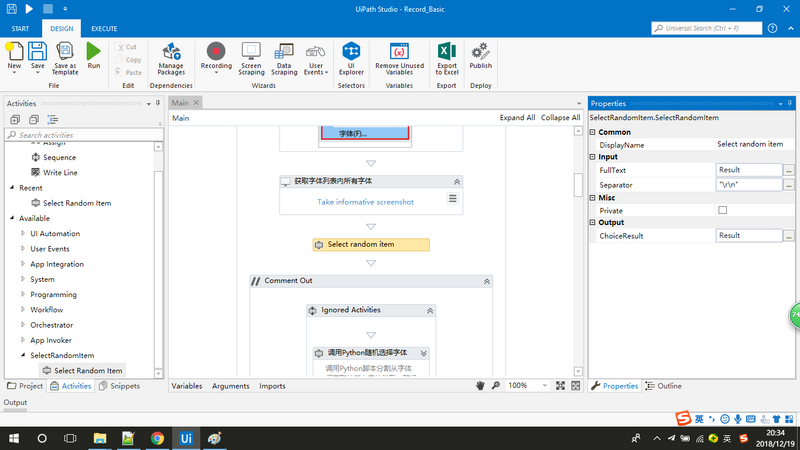Screen dimensions: 800x450
Task: Open Manage Packages
Action: (171, 52)
